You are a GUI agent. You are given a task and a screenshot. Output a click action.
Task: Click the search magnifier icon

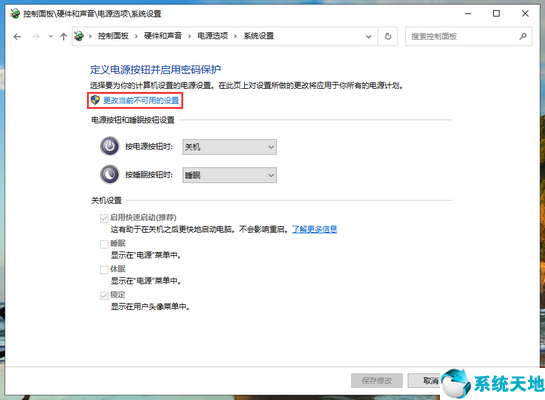click(523, 36)
